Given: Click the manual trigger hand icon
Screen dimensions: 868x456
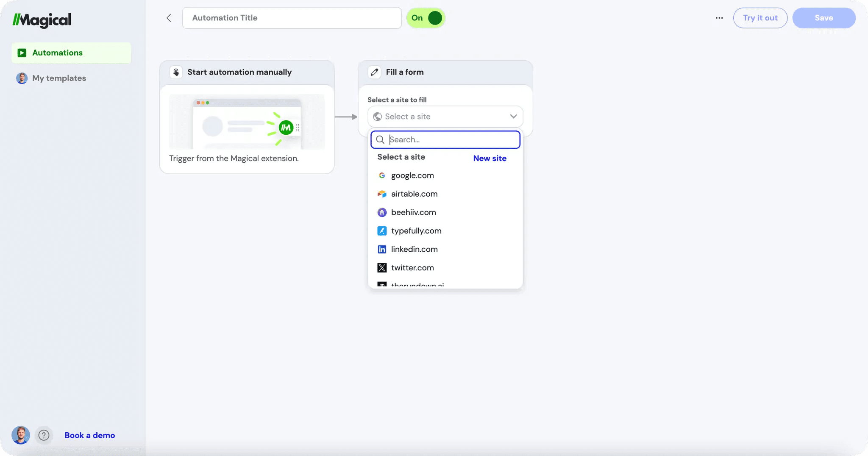Looking at the screenshot, I should coord(176,72).
